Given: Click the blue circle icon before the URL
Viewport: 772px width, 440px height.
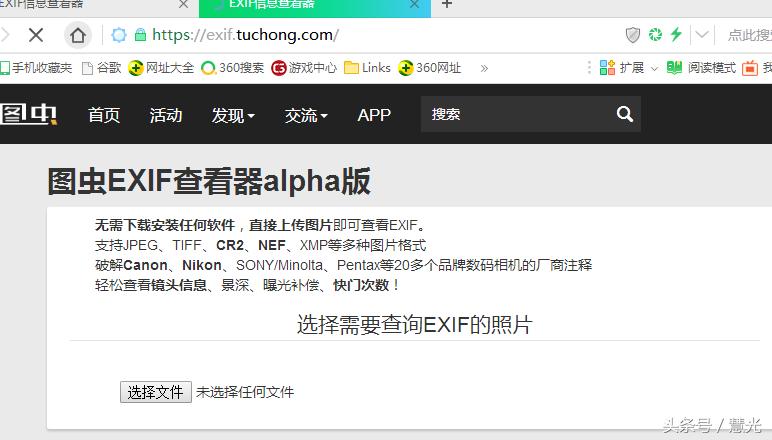Looking at the screenshot, I should pyautogui.click(x=119, y=35).
